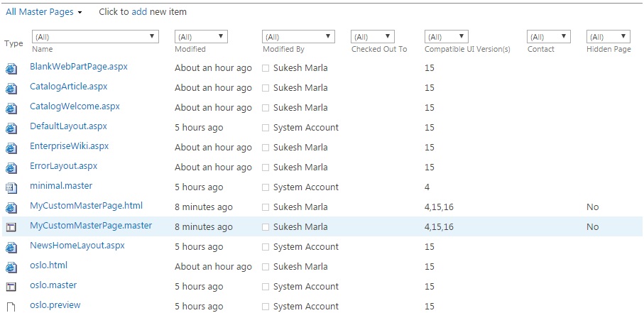Click the oslo.master file type icon
The image size is (644, 313).
tap(11, 287)
